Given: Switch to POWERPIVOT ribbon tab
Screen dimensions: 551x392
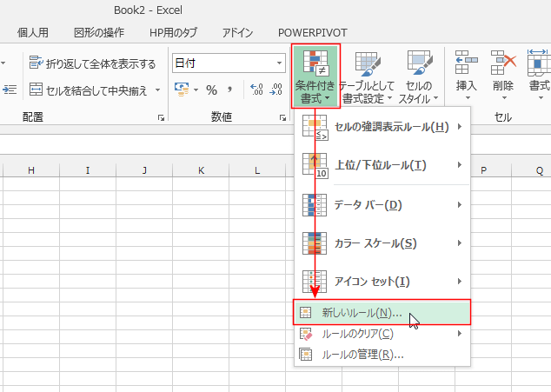Looking at the screenshot, I should tap(312, 33).
